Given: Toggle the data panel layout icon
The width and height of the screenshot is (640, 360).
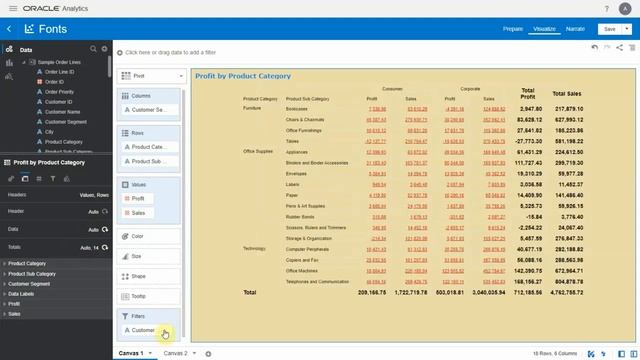Looking at the screenshot, I should [621, 354].
